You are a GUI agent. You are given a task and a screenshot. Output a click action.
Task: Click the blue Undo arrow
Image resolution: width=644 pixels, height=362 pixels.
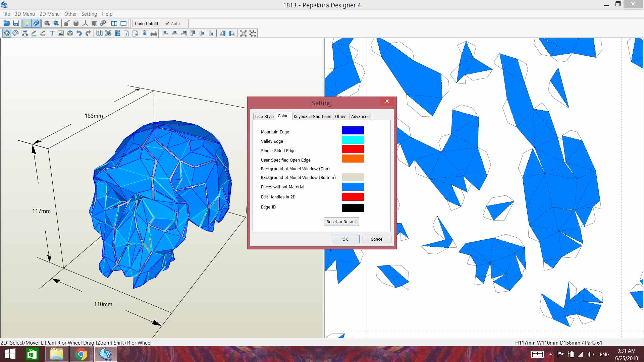coord(79,33)
